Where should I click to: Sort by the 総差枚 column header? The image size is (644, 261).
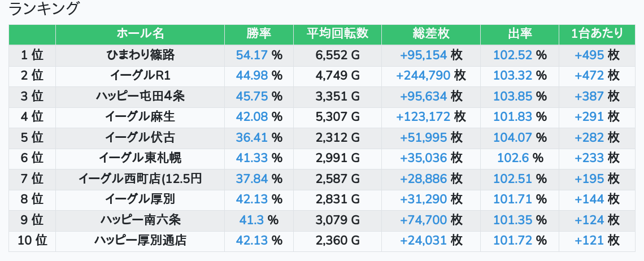coord(430,34)
